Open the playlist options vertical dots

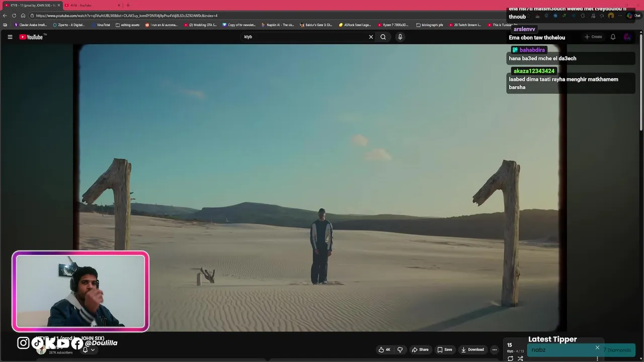(597, 358)
